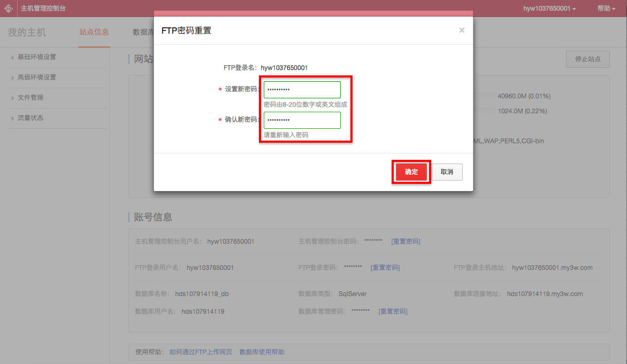Reset the 主机管理控制台密码 via 重置密码 link
Screen dimensions: 627x364
[x=406, y=242]
